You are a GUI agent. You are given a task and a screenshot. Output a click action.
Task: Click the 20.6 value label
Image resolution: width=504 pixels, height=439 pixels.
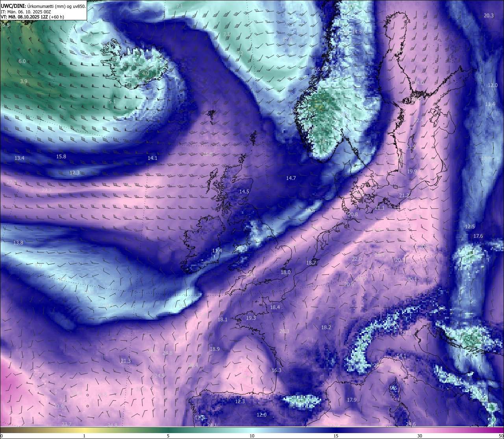click(x=349, y=285)
